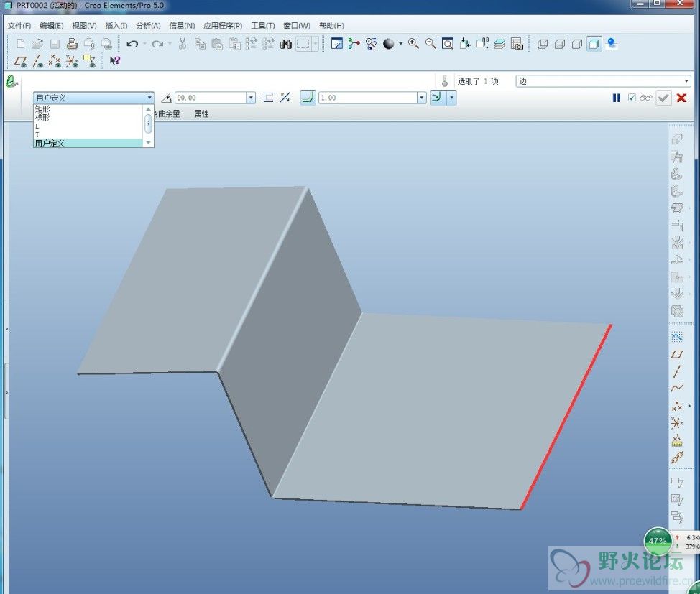Viewport: 700px width, 594px height.
Task: Click the spin center icon
Action: coord(354,44)
